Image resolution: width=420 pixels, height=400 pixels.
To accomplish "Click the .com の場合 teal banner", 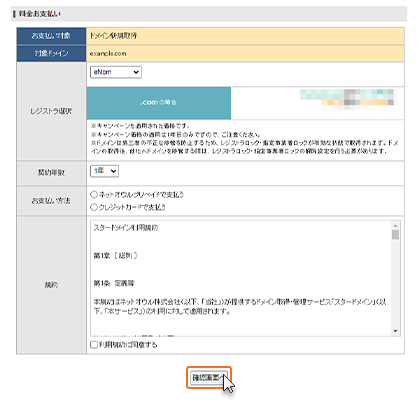I will (159, 103).
